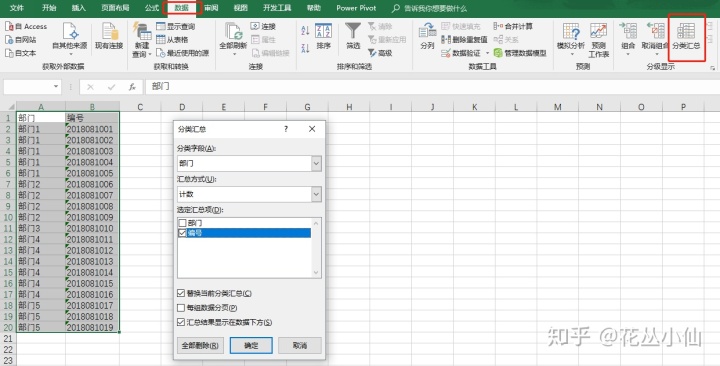Click the fx insert function icon

tap(132, 86)
